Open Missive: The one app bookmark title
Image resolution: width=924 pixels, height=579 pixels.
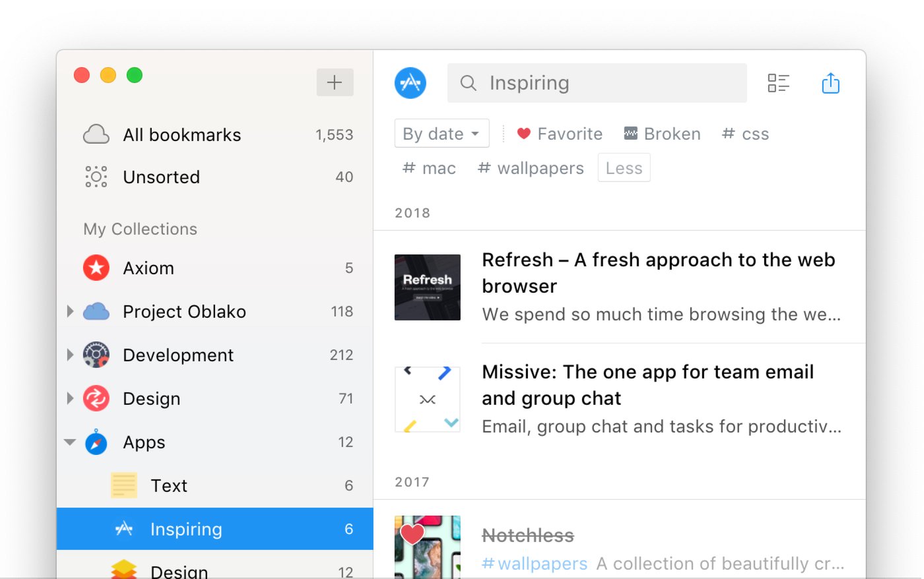648,385
